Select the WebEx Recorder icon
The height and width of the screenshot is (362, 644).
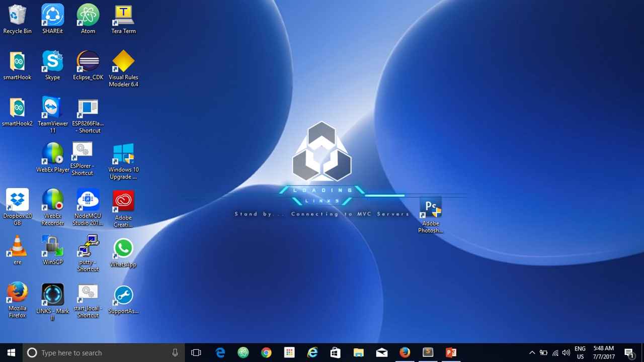[x=52, y=207]
